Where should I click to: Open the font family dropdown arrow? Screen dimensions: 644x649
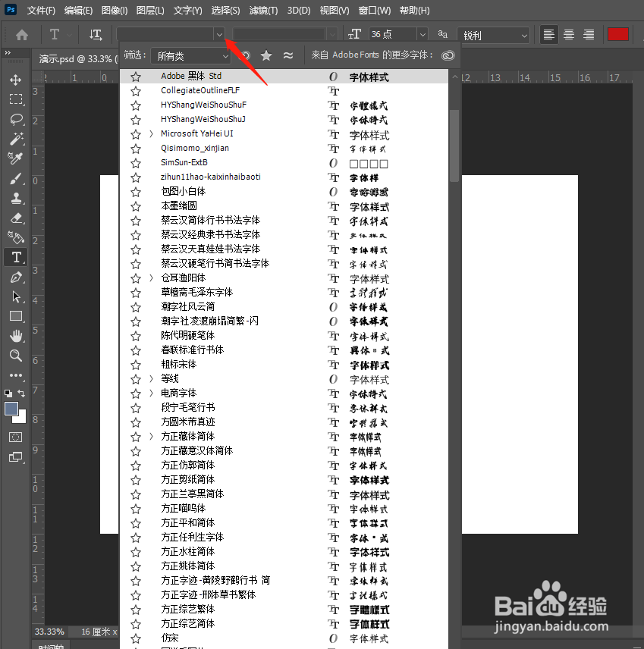(x=219, y=35)
